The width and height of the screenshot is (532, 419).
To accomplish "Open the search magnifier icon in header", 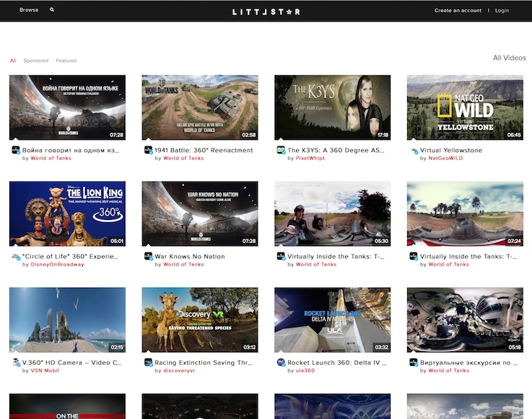I will click(x=52, y=10).
